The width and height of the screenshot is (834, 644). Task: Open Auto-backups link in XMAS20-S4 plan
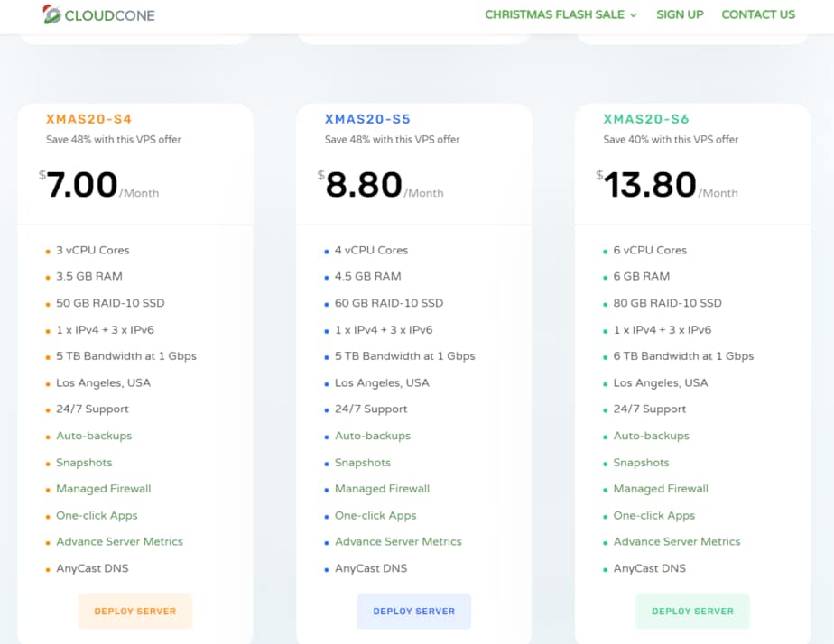[x=94, y=436]
